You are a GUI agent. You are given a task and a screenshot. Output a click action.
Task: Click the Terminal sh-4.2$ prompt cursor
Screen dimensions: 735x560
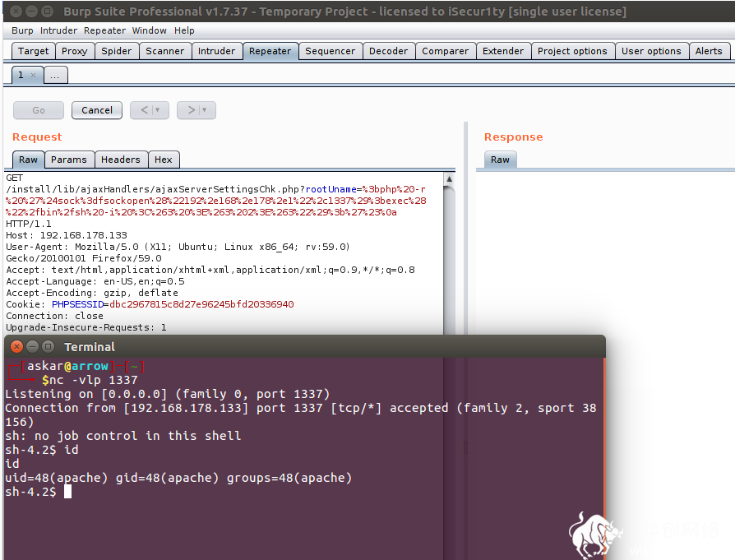pos(68,492)
